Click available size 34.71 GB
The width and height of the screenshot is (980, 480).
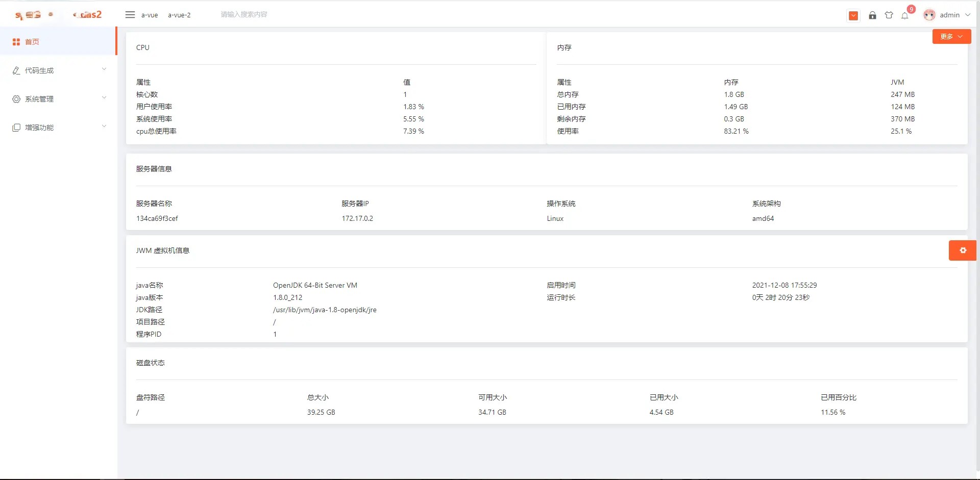coord(492,412)
